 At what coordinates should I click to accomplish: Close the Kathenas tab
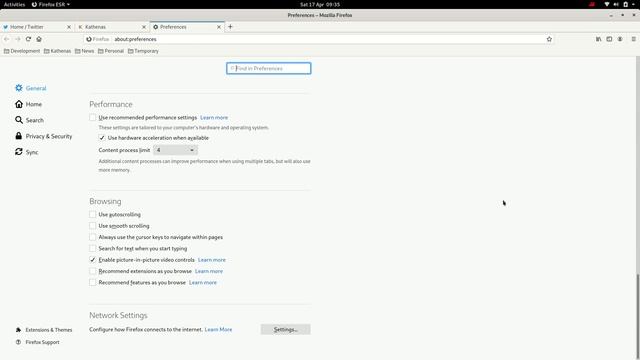(x=144, y=27)
